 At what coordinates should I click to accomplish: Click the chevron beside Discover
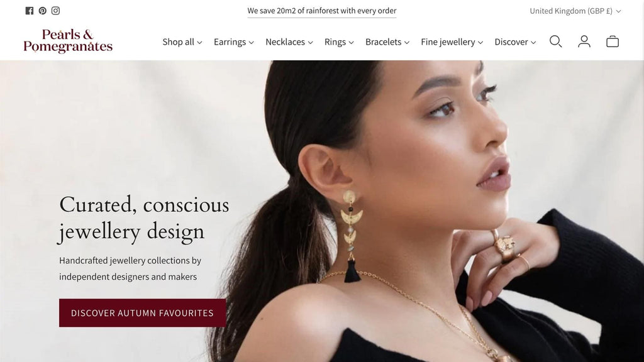[x=533, y=42]
